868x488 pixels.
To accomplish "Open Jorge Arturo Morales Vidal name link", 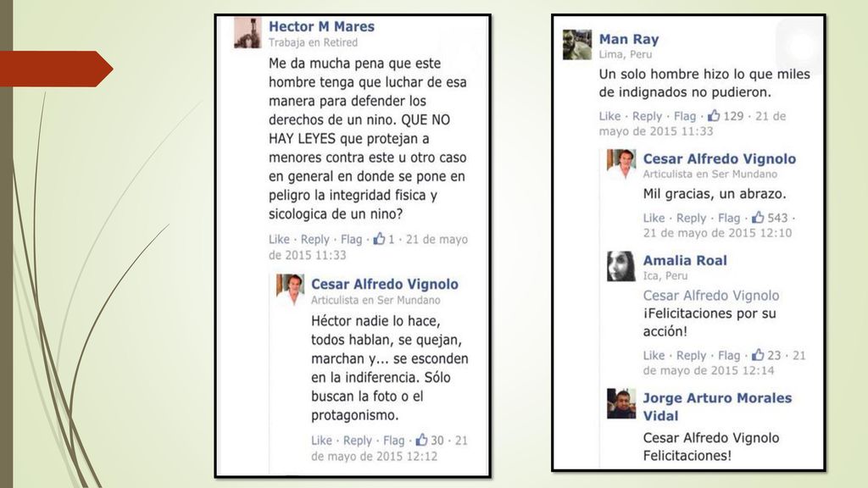I will (717, 407).
